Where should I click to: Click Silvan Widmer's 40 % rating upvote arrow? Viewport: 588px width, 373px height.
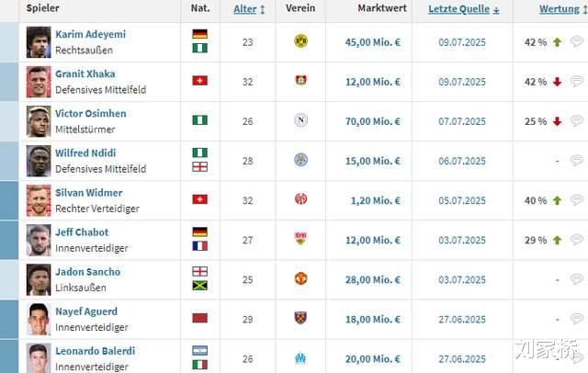(x=557, y=200)
